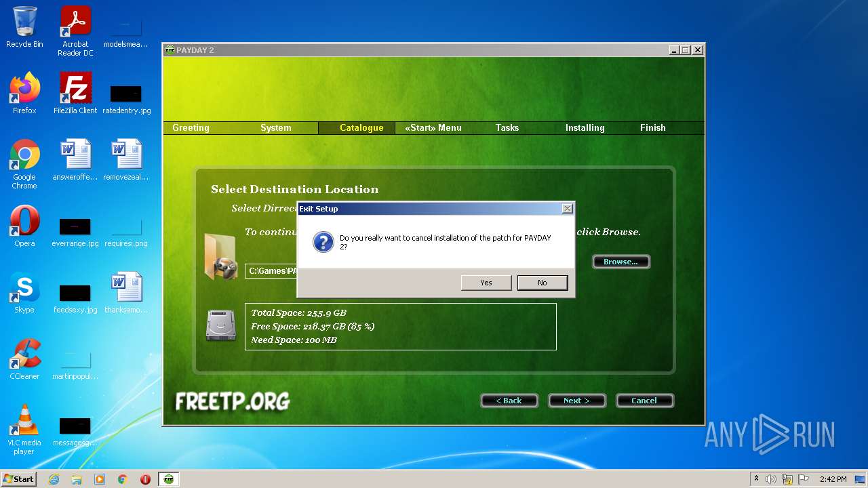The image size is (868, 488).
Task: Click the Free Space text line
Action: [x=313, y=326]
